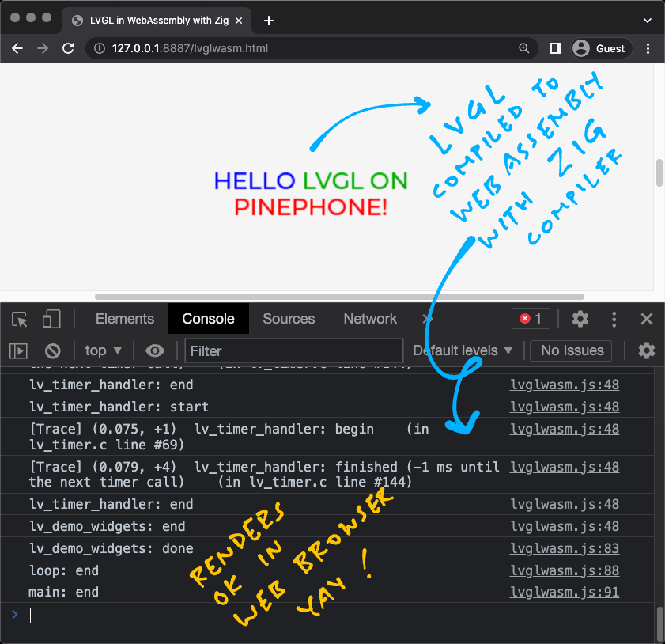The image size is (665, 644).
Task: Reload the page
Action: 68,48
